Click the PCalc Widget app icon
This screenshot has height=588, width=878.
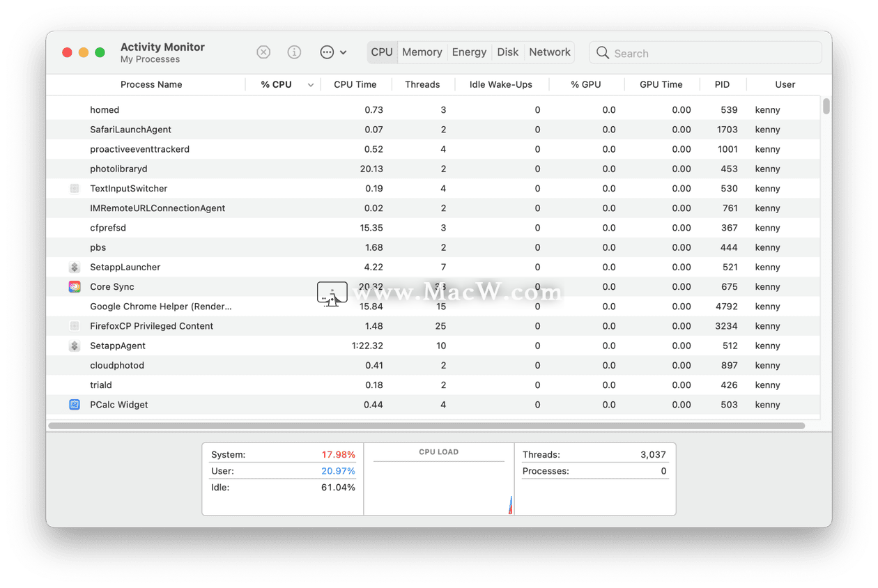pos(75,405)
